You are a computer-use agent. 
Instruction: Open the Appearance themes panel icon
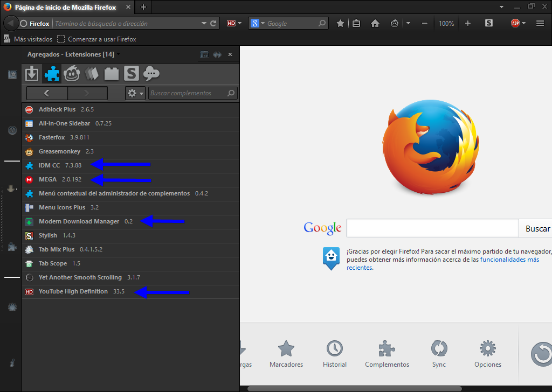click(92, 74)
